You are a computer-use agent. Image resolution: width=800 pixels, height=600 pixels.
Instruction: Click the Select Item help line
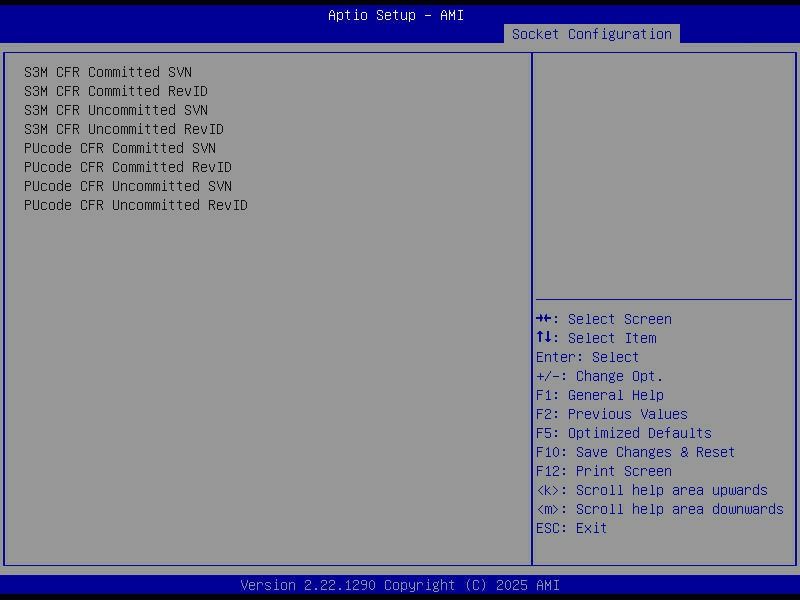click(596, 338)
